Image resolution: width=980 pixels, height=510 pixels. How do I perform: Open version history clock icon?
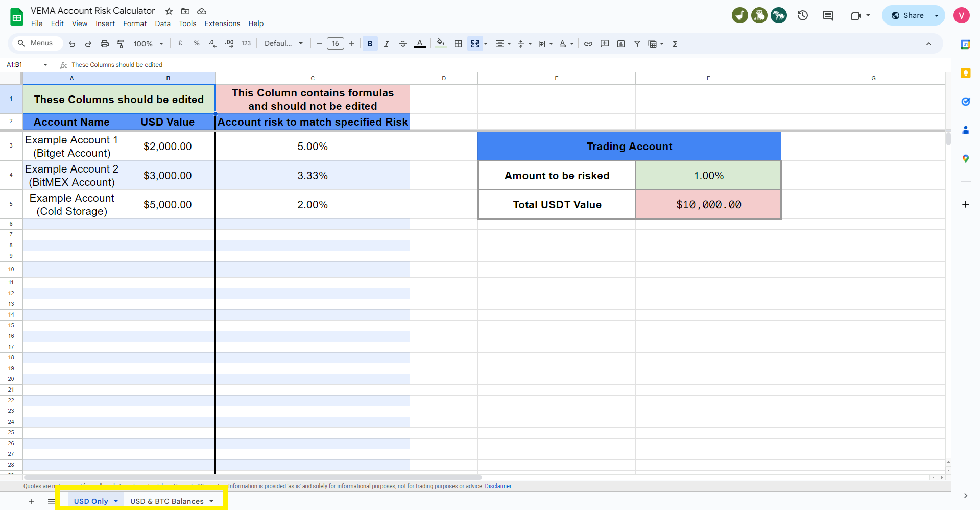click(803, 15)
